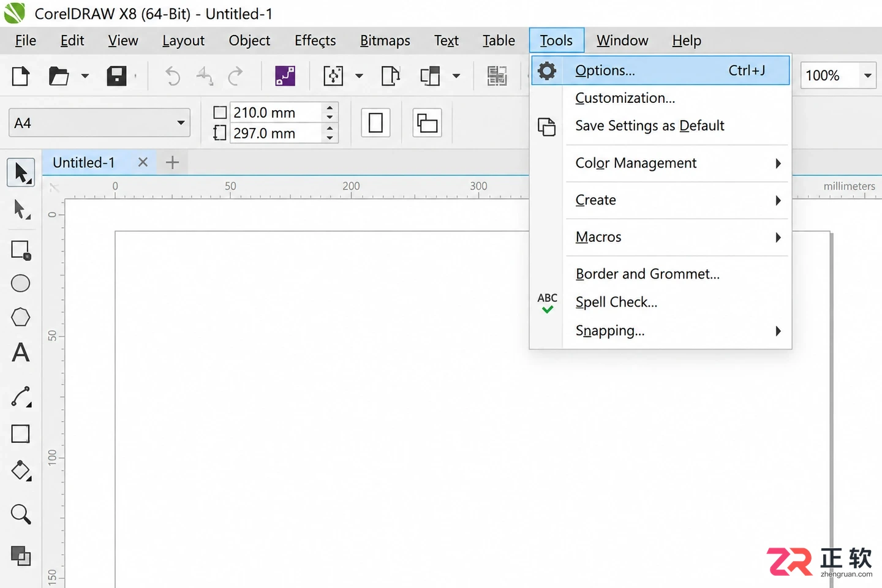
Task: Select the connector line tool
Action: click(x=21, y=397)
